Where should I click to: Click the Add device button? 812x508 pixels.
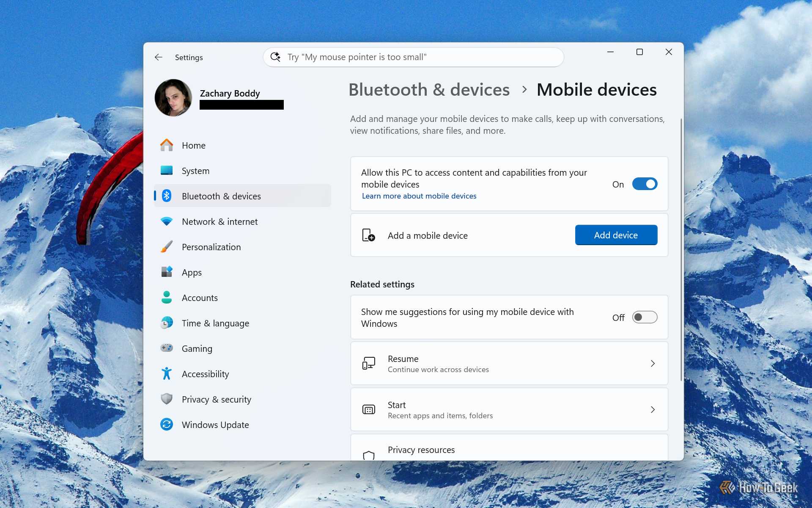pos(616,235)
